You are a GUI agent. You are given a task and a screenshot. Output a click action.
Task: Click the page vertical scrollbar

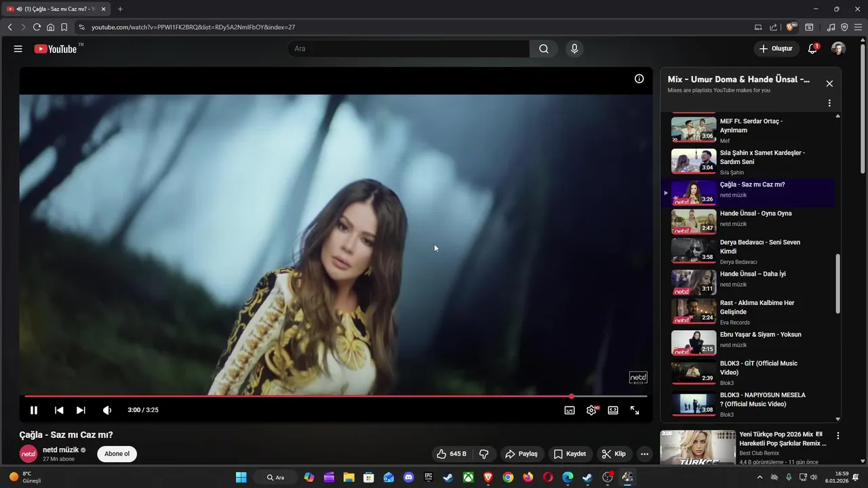click(x=863, y=107)
